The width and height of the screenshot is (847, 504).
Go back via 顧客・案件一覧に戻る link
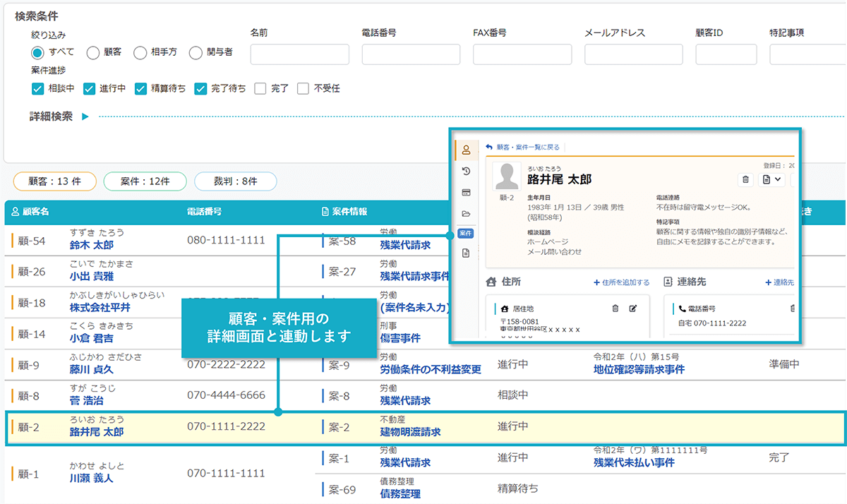click(x=523, y=147)
